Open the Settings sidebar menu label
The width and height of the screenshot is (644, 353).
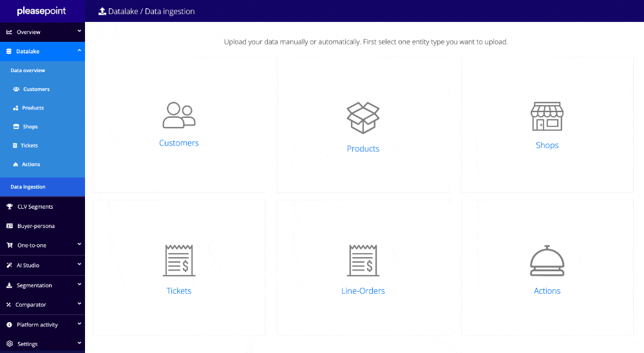click(x=28, y=344)
